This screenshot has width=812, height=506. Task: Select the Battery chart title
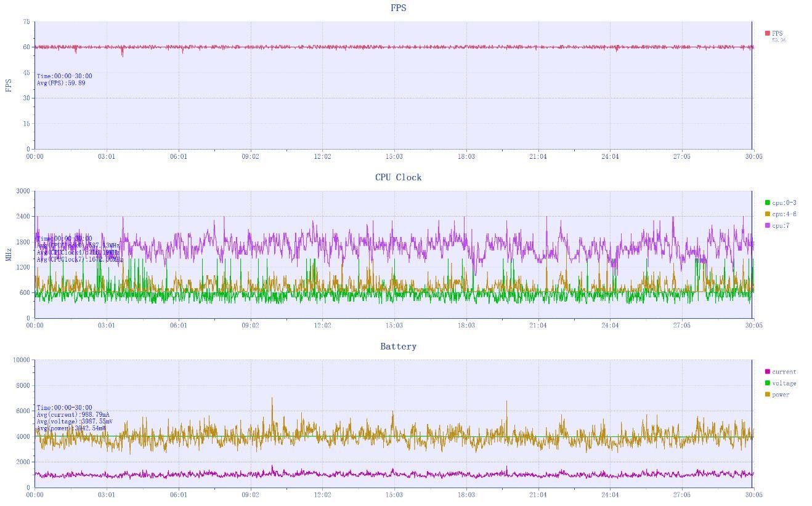[x=398, y=347]
